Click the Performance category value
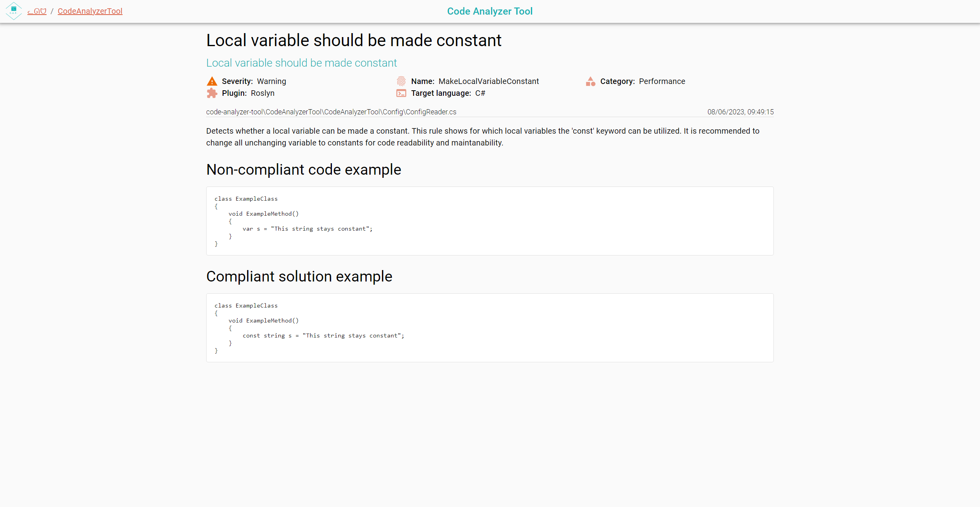This screenshot has height=507, width=980. [x=662, y=81]
